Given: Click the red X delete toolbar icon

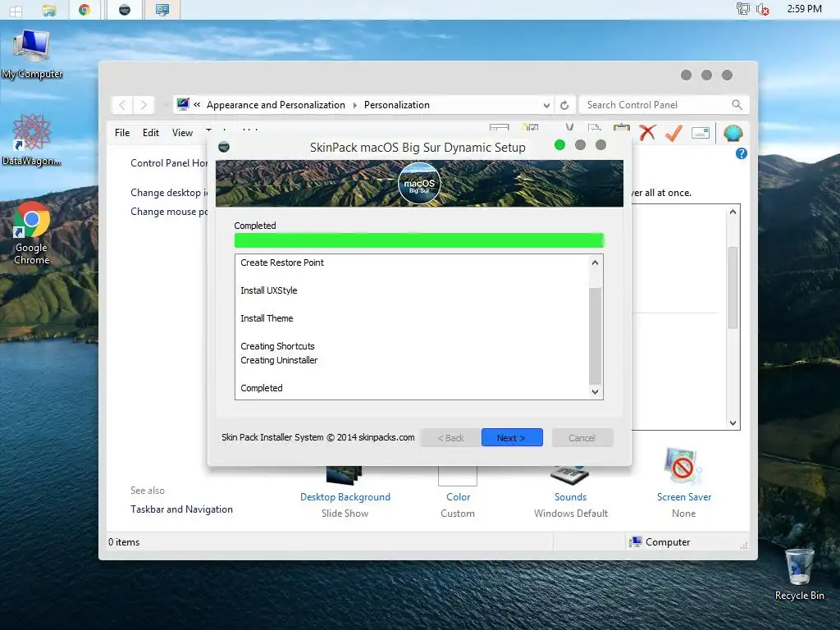Looking at the screenshot, I should pyautogui.click(x=647, y=132).
